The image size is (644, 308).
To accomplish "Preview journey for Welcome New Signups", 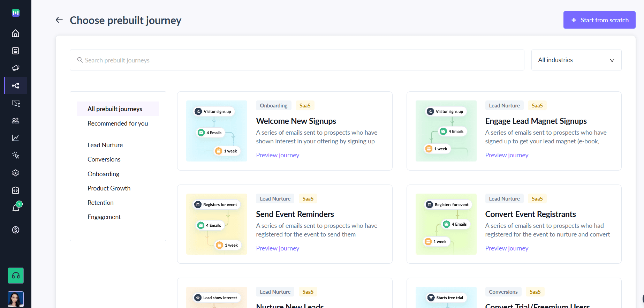I will point(278,155).
